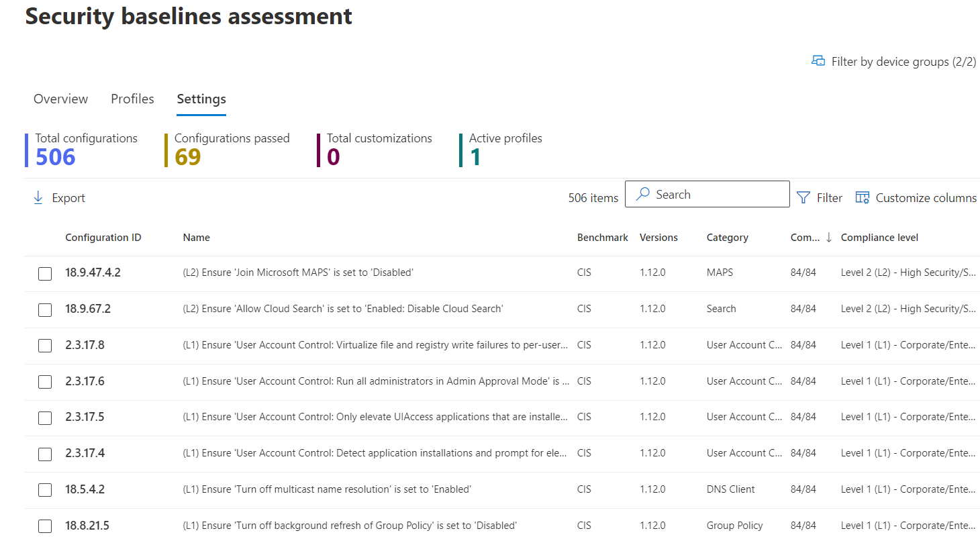Tick the checkbox for 2.3.17.8 row
Viewport: 980px width, 537px height.
point(45,346)
